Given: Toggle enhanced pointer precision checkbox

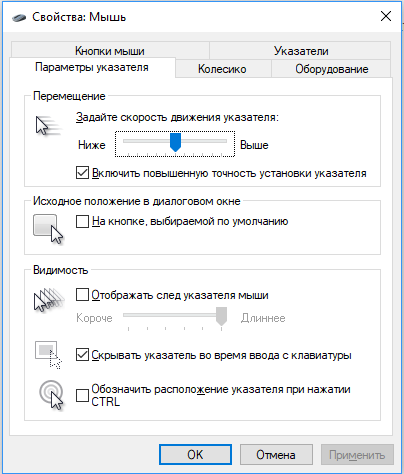Looking at the screenshot, I should pos(82,173).
